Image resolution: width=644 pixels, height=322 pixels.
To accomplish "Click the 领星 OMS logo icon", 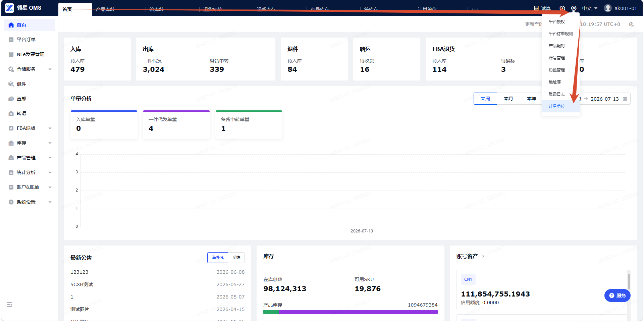I will coord(9,8).
